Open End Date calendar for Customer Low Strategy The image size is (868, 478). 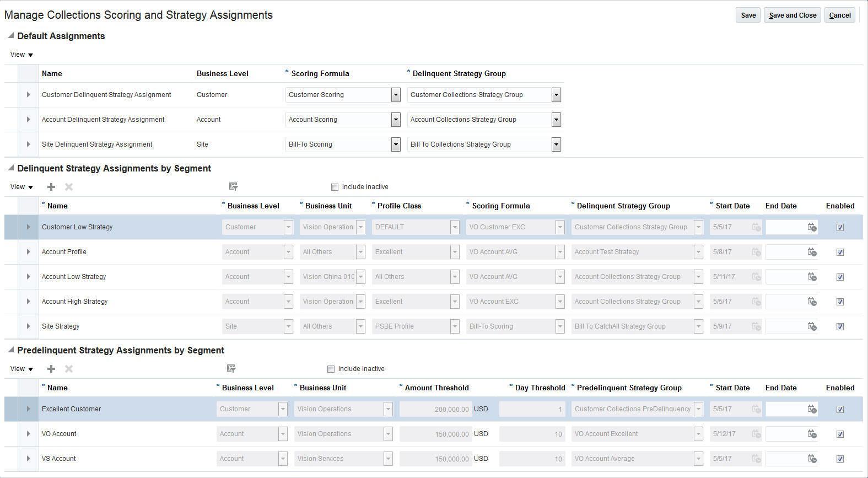(x=812, y=227)
